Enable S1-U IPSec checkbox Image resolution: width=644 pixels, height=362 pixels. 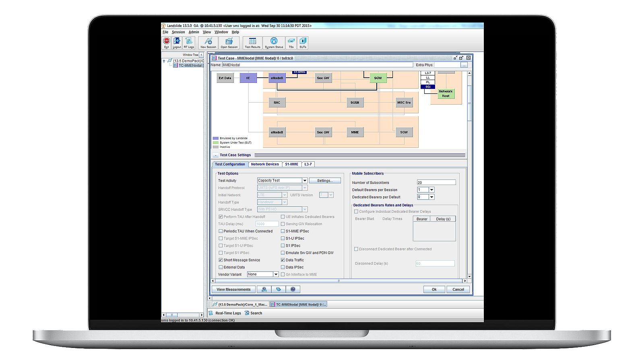[283, 239]
